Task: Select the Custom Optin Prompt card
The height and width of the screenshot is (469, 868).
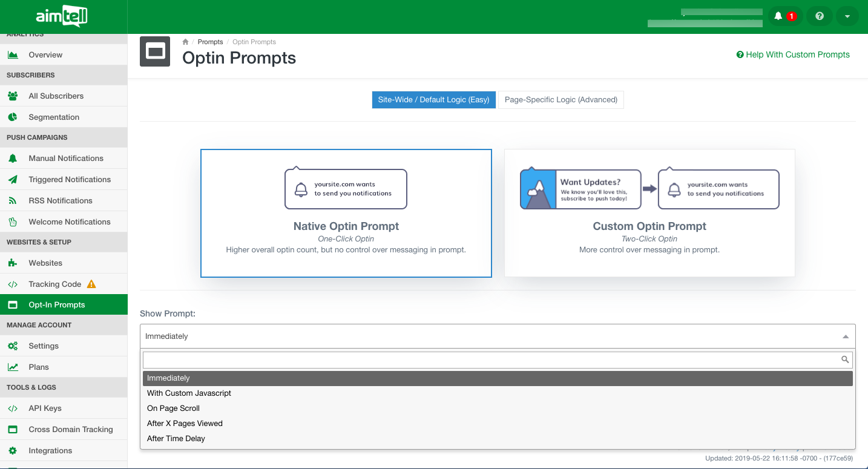Action: pos(649,213)
